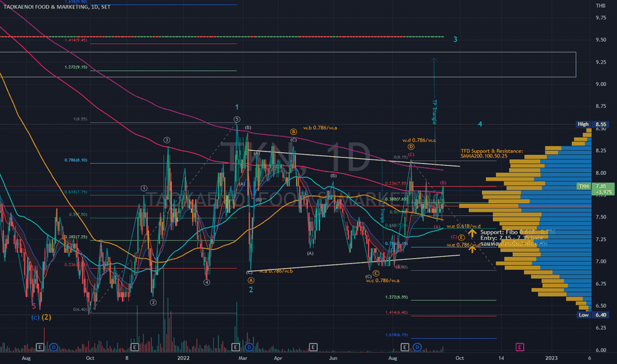617x364 pixels.
Task: Select the 'Support: Fibo 0.618 - 0.786' annotation
Action: pos(518,232)
